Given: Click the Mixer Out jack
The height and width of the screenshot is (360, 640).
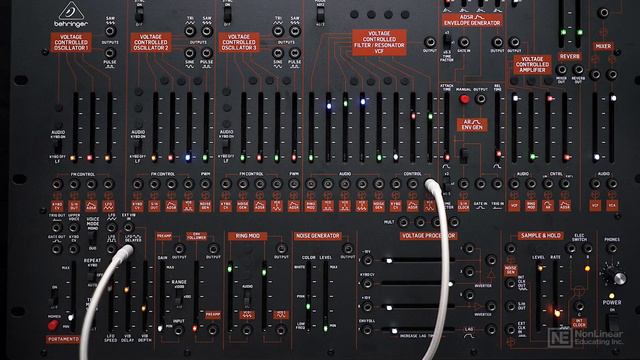Looking at the screenshot, I should (561, 69).
